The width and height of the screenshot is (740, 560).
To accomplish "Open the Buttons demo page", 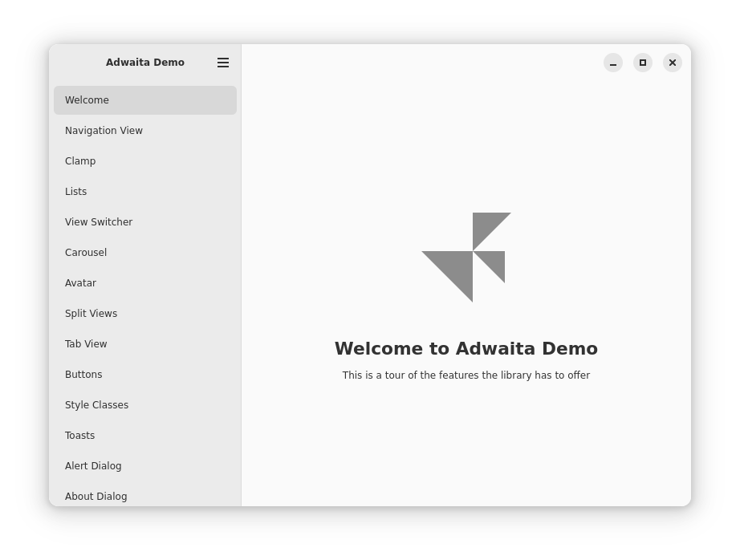I will (144, 375).
